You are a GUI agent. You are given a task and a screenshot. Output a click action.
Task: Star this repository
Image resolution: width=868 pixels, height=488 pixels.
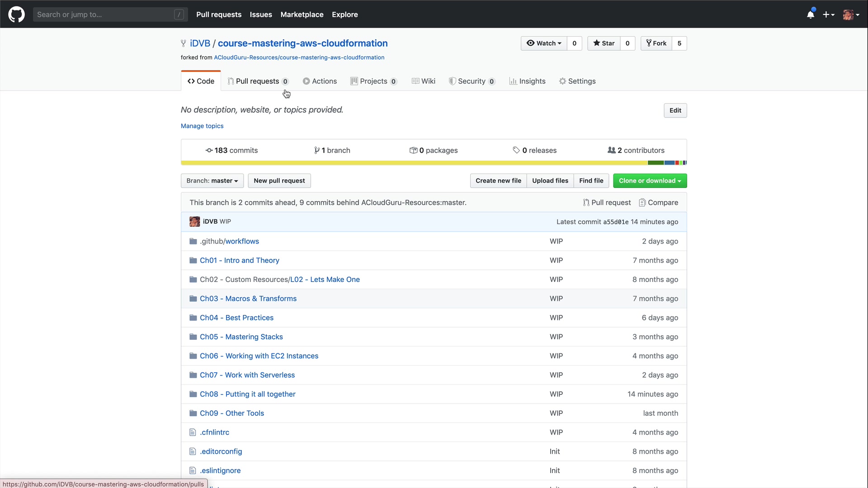604,43
